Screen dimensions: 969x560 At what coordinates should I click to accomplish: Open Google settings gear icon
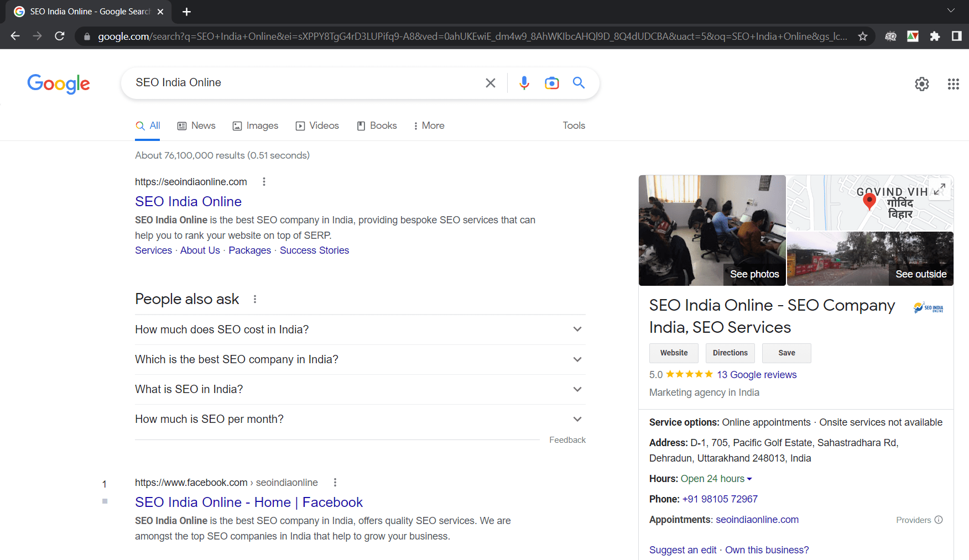pos(921,84)
